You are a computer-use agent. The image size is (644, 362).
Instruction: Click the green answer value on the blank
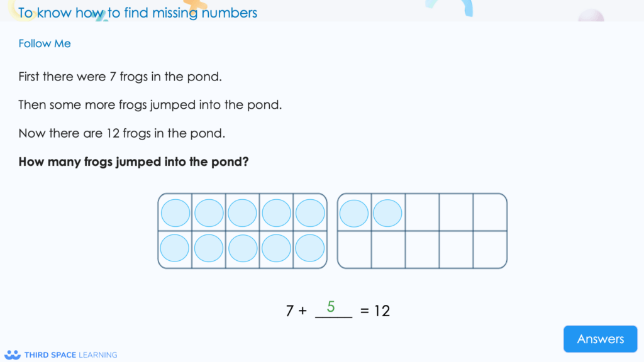[331, 306]
